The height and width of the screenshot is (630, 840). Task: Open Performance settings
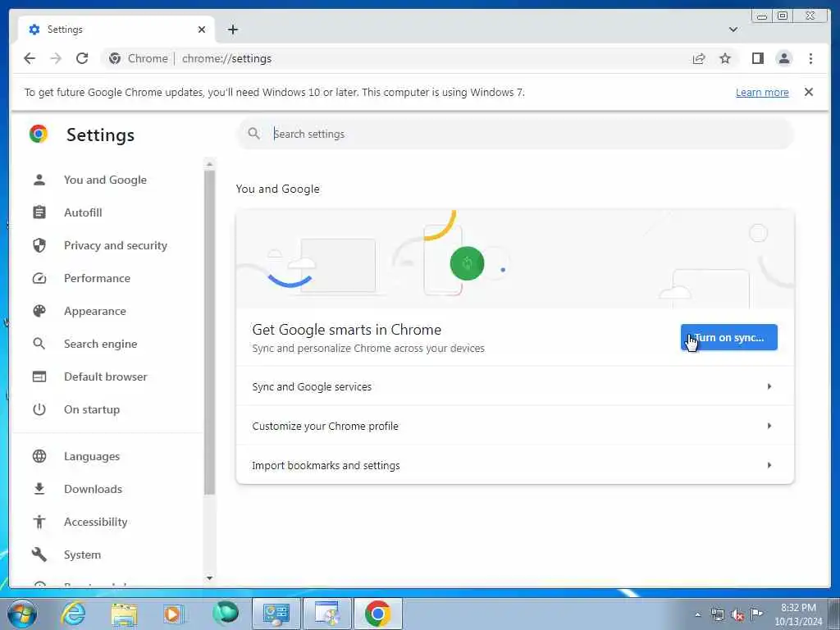tap(97, 278)
